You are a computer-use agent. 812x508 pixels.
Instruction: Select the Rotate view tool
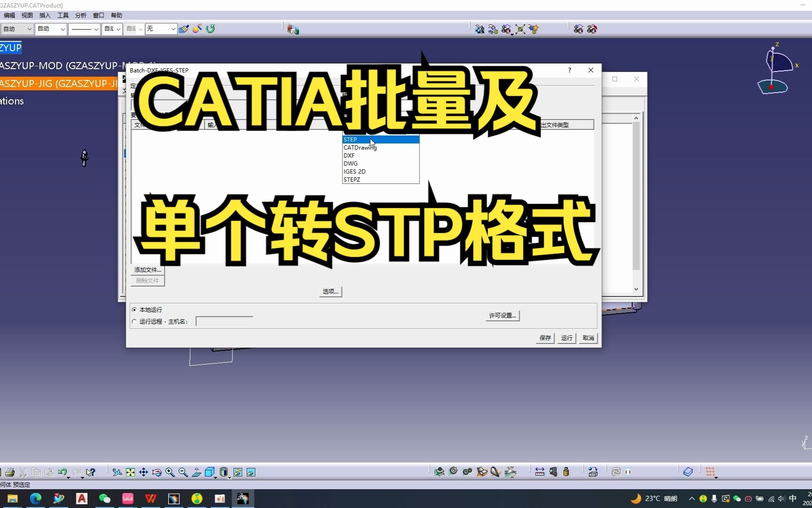tap(157, 472)
